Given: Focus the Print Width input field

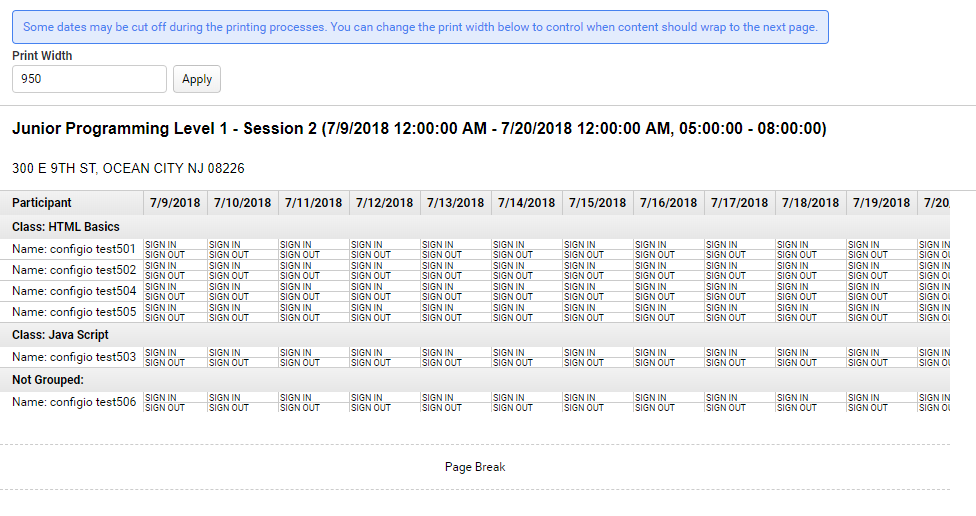Looking at the screenshot, I should click(x=89, y=79).
